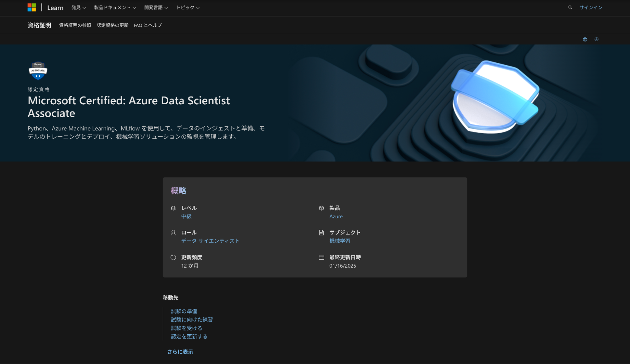Click the document icon beside サブジェクト
This screenshot has width=630, height=364.
tap(321, 233)
